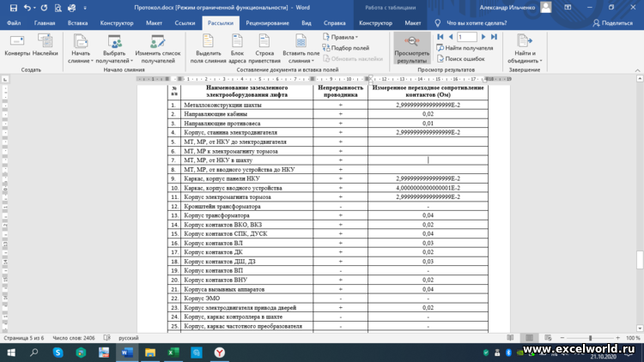Viewport: 644px width, 362px height.
Task: Open Yandex browser from the taskbar
Action: (220, 353)
